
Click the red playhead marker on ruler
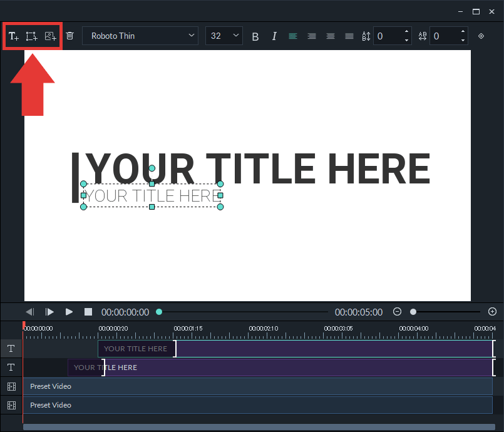24,325
